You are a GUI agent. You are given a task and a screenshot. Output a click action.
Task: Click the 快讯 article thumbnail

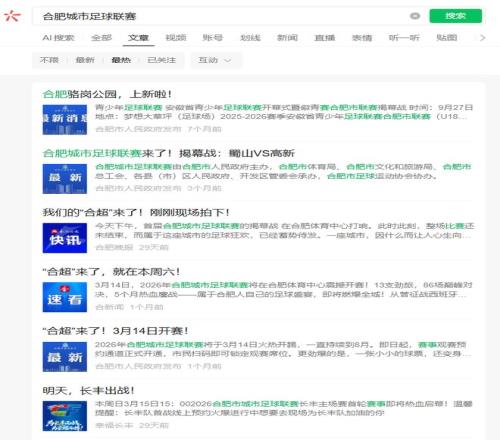tap(65, 238)
